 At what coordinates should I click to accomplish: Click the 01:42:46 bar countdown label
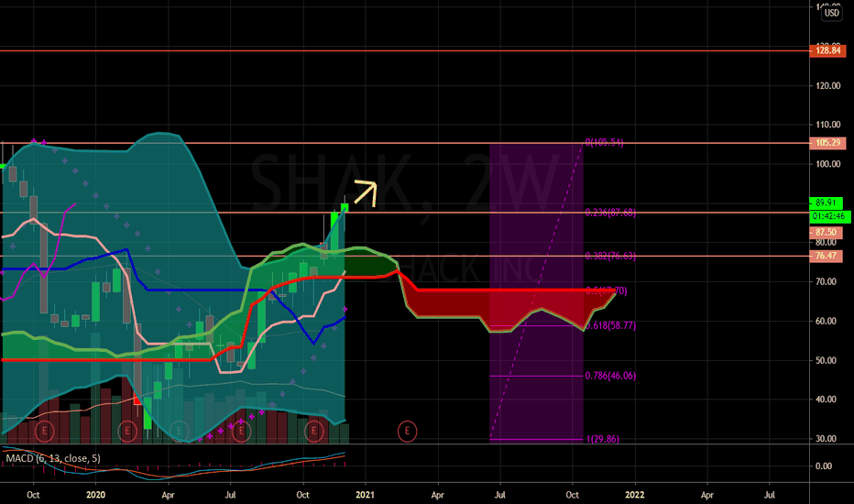tap(829, 216)
